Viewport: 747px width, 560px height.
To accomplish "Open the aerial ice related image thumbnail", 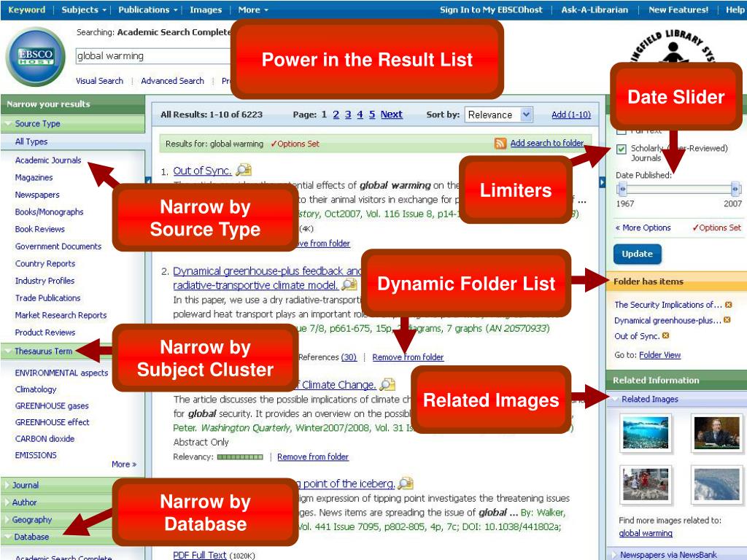I will click(716, 485).
